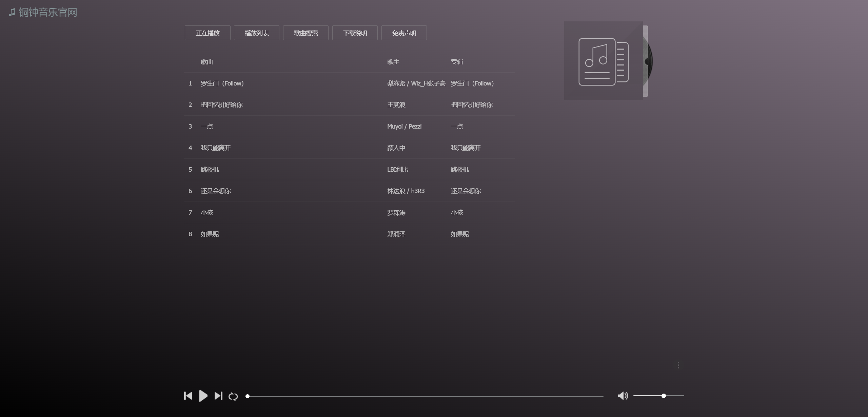Select the song 把回忆拼好给你
This screenshot has width=868, height=417.
(x=221, y=105)
